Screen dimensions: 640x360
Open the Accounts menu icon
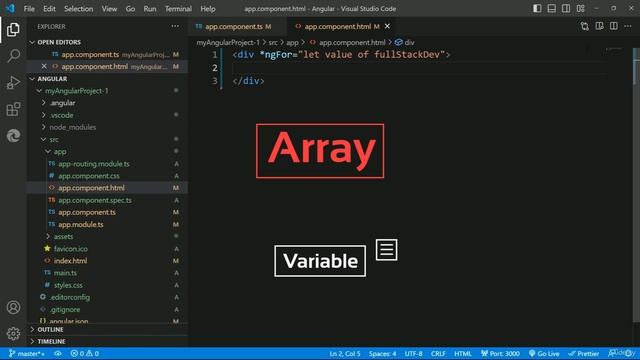point(13,307)
